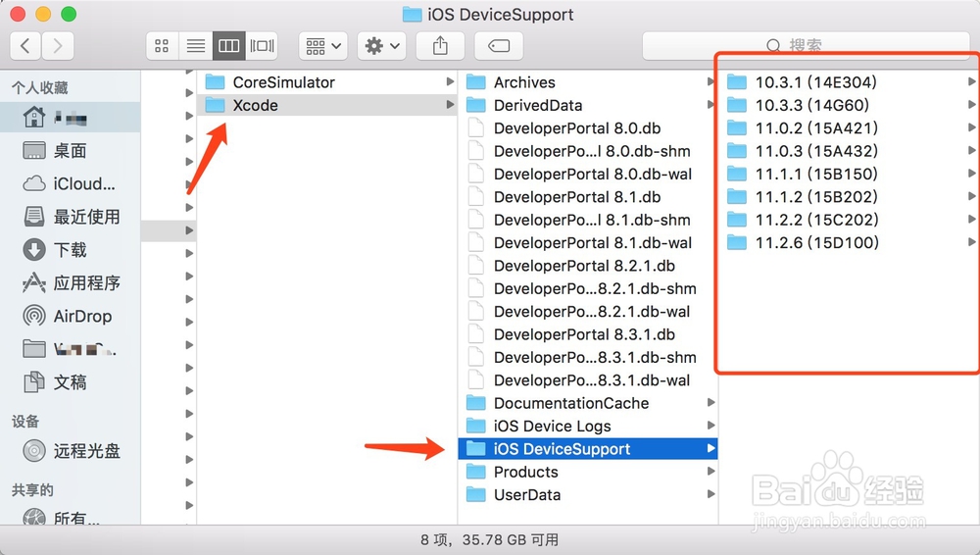Select the CoreSimulator folder

coord(327,82)
